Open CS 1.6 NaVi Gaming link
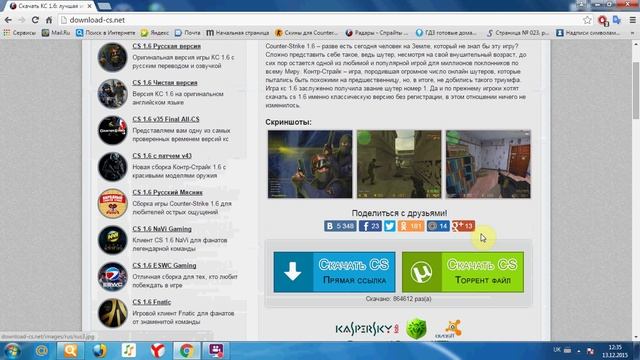The height and width of the screenshot is (360, 640). (x=162, y=229)
